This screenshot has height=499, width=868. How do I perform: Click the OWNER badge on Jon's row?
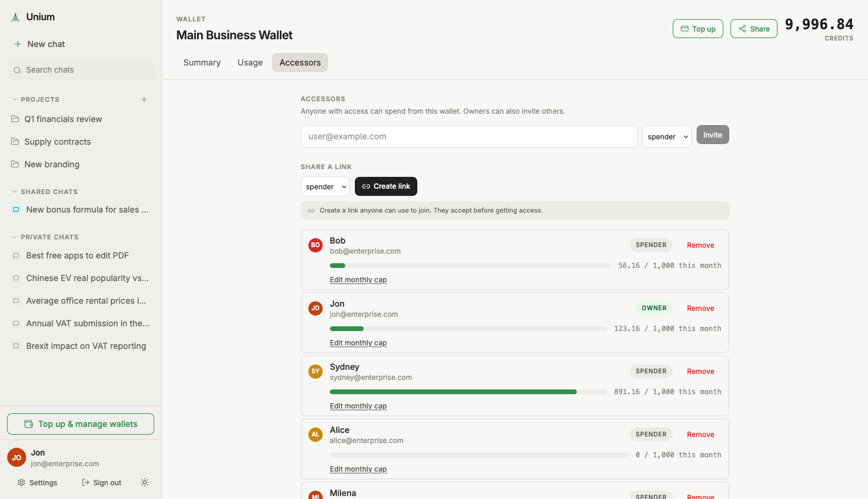(x=654, y=308)
